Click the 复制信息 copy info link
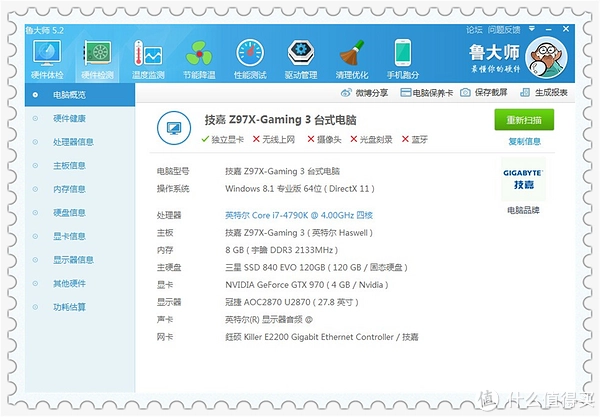 tap(524, 142)
